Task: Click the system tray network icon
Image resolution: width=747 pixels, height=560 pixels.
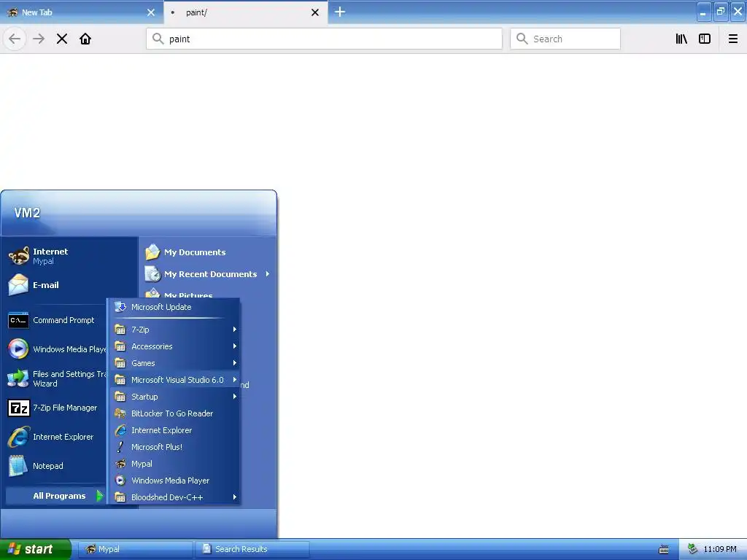Action: click(693, 549)
